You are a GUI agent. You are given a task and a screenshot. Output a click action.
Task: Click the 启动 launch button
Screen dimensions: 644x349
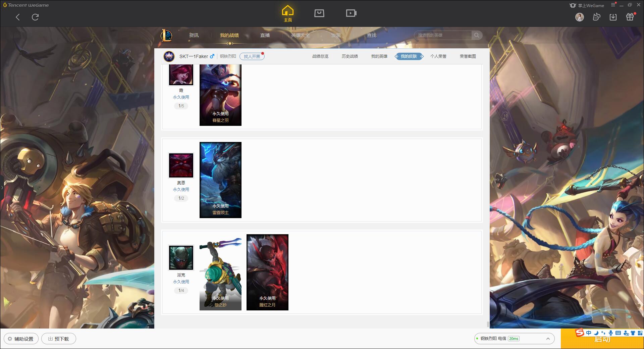(602, 339)
